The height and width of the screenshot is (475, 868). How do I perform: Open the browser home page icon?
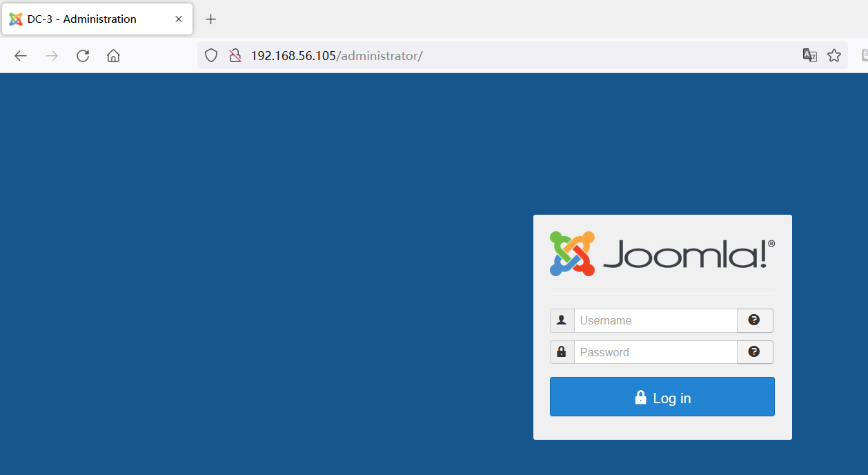pyautogui.click(x=114, y=56)
